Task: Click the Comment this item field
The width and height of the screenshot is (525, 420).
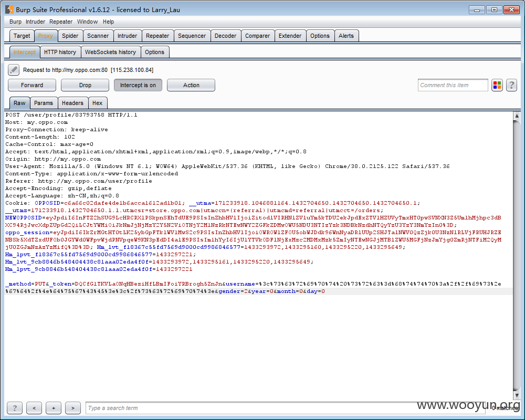Action: (x=453, y=85)
